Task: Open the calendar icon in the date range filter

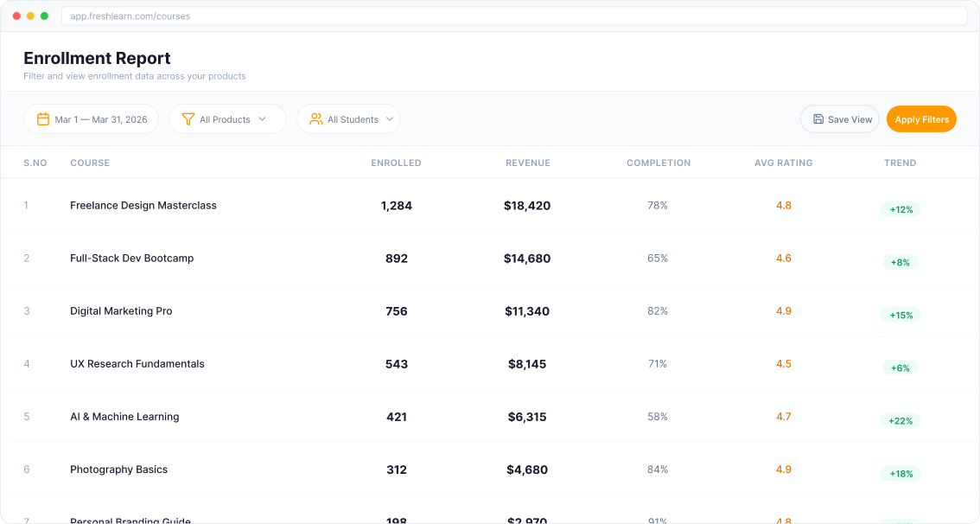Action: (42, 118)
